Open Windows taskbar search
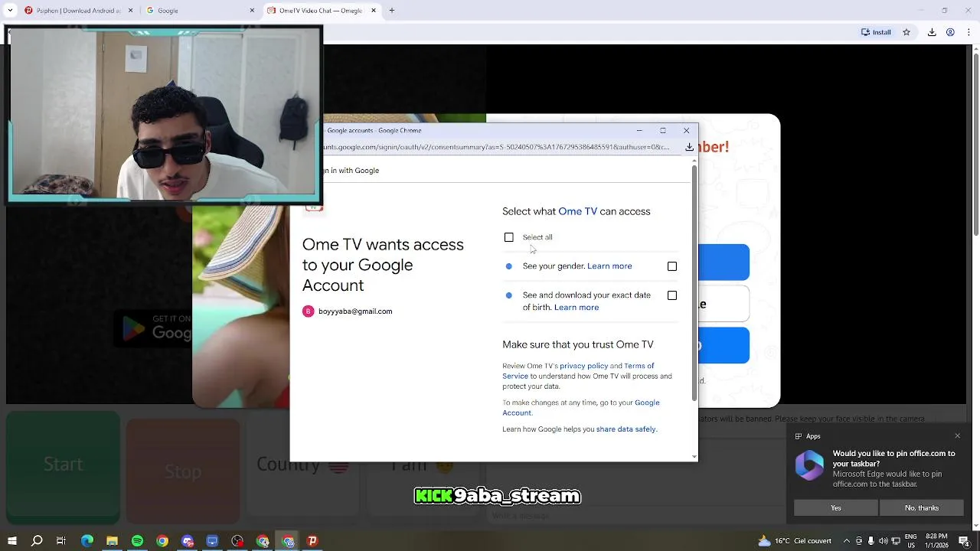Viewport: 980px width, 551px height. click(x=37, y=541)
